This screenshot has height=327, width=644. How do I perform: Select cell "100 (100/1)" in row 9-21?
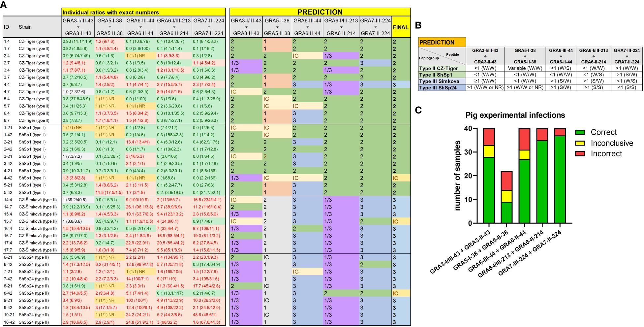(x=140, y=301)
